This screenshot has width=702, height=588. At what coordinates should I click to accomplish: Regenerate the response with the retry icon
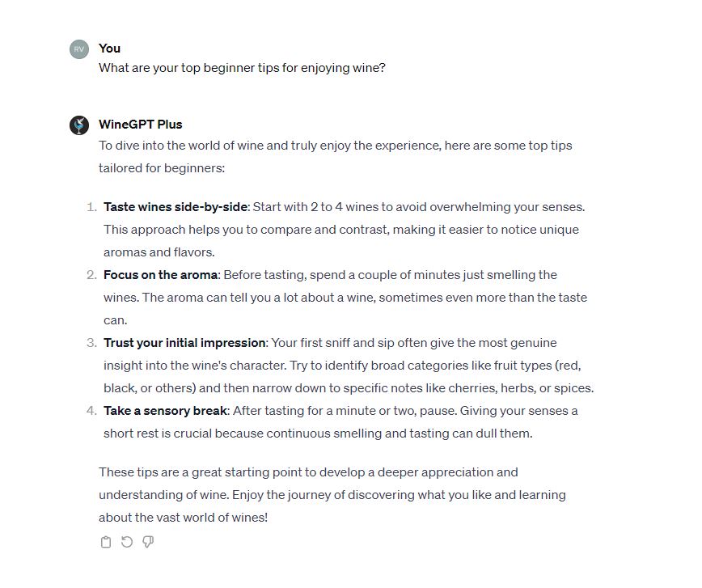127,542
